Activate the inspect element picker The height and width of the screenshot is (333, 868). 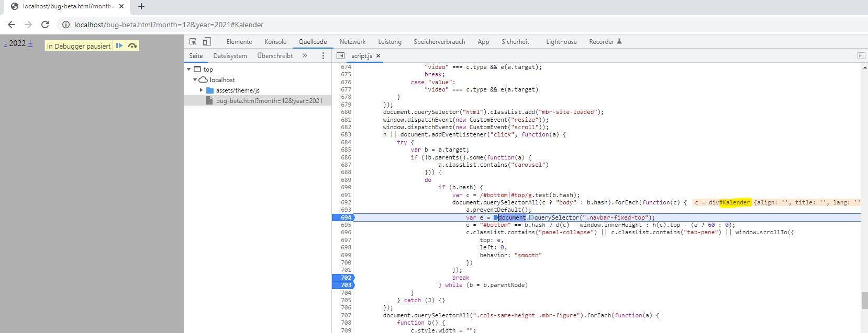tap(193, 42)
